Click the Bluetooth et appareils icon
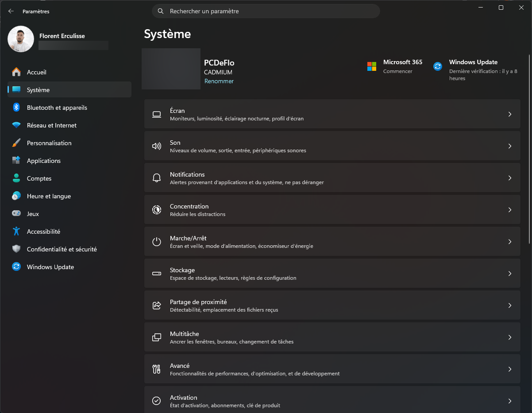 coord(16,108)
